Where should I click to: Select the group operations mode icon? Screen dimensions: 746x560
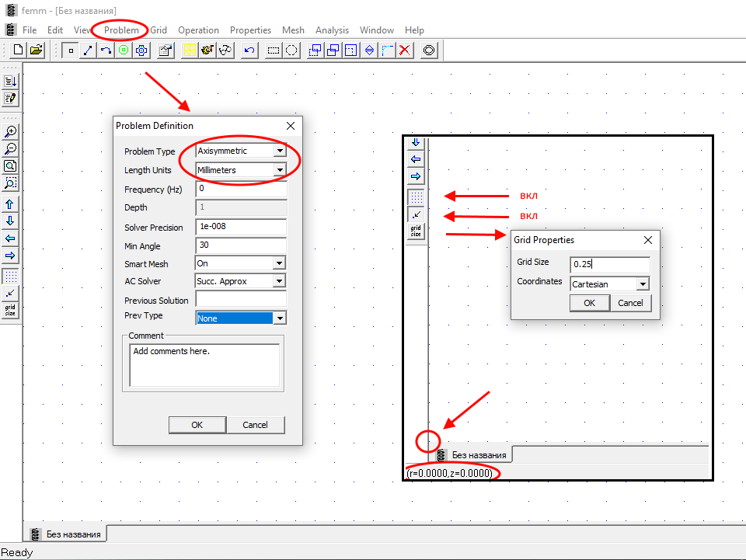[141, 50]
